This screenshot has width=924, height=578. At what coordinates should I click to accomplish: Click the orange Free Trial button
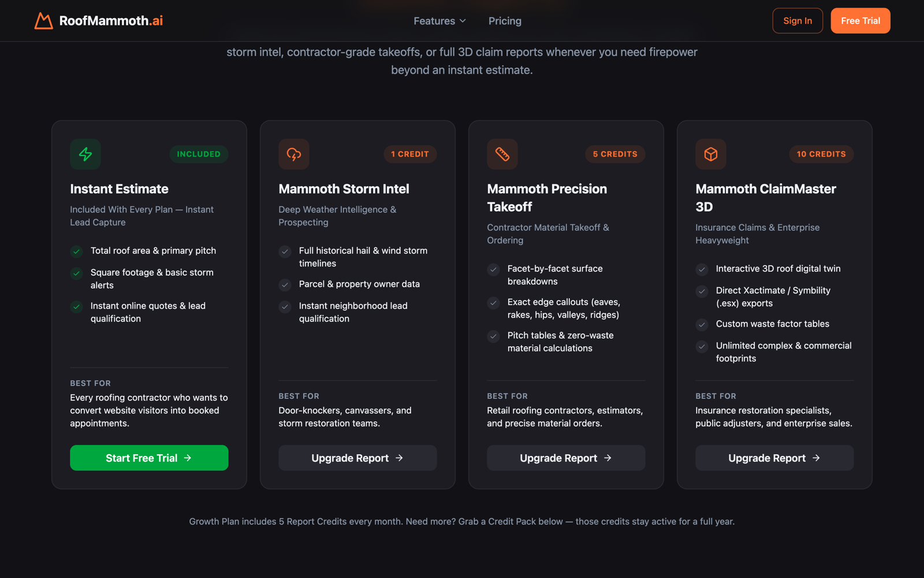point(860,21)
